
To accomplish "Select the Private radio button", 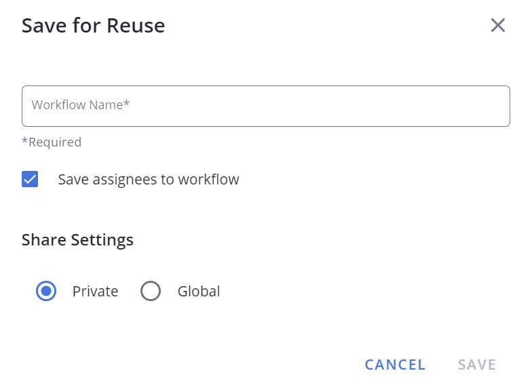I will [46, 291].
